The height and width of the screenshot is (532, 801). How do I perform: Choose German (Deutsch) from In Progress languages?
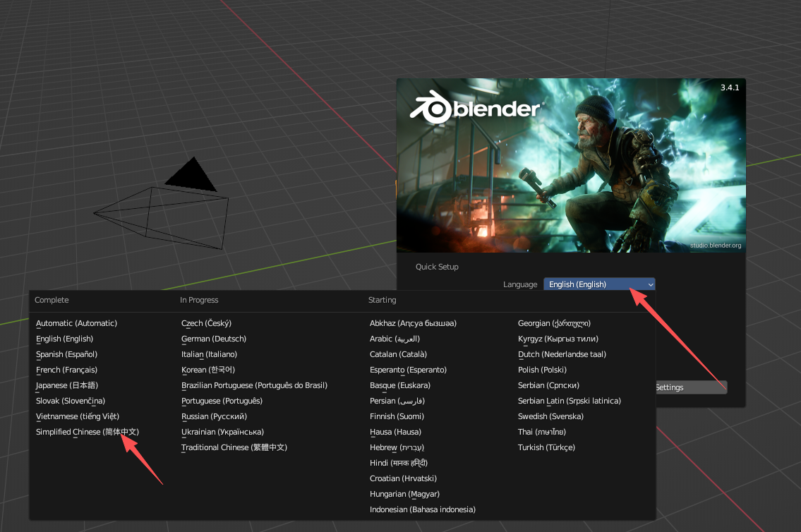click(x=213, y=338)
